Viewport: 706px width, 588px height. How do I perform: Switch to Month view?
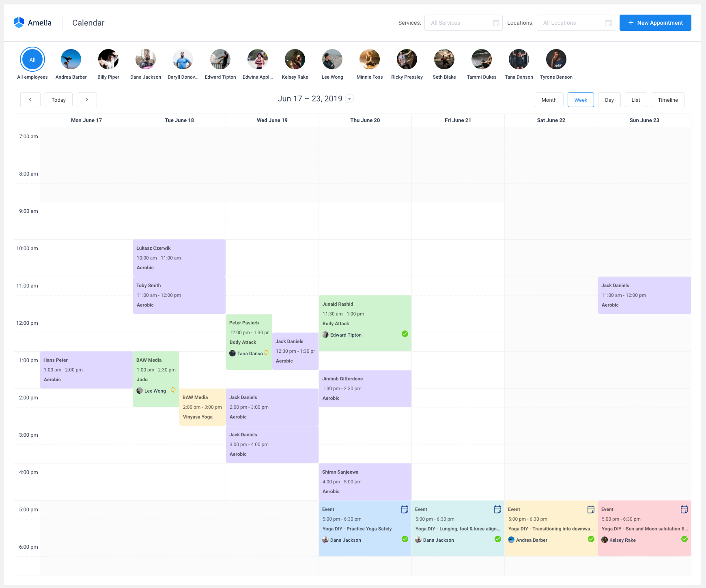pos(549,99)
